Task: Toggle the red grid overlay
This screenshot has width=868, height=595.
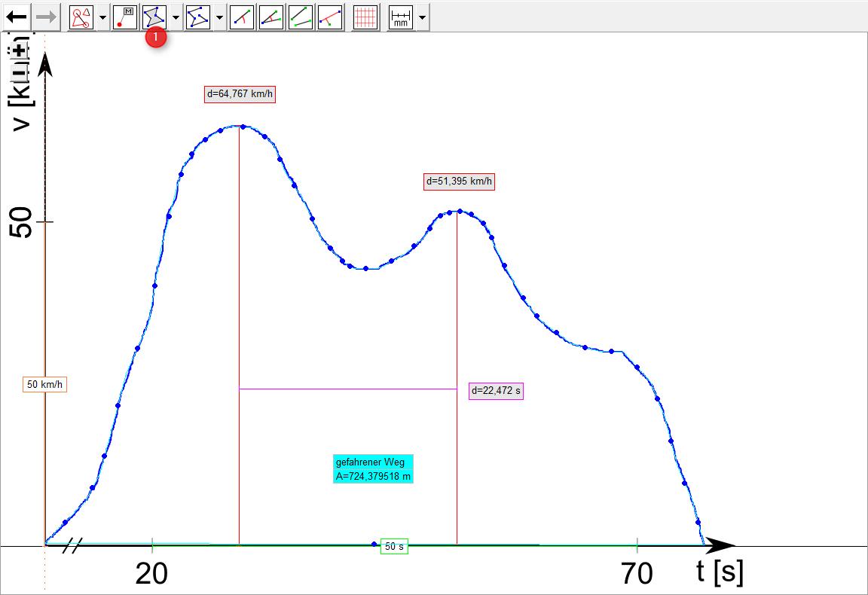Action: pos(365,17)
